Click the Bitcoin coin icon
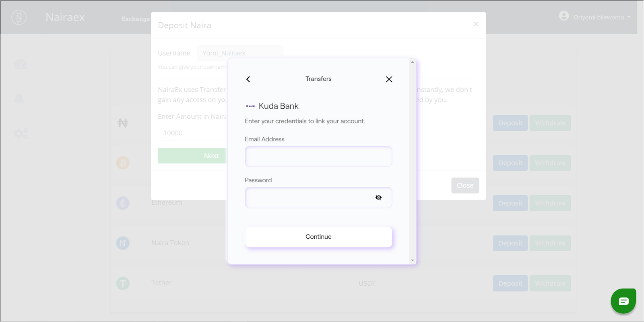 123,163
